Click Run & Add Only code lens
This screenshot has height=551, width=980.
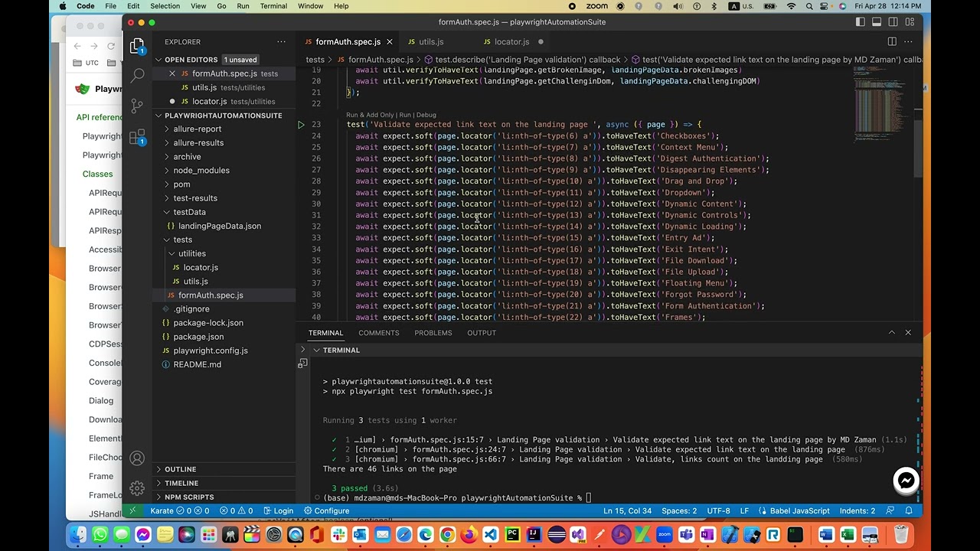(370, 115)
